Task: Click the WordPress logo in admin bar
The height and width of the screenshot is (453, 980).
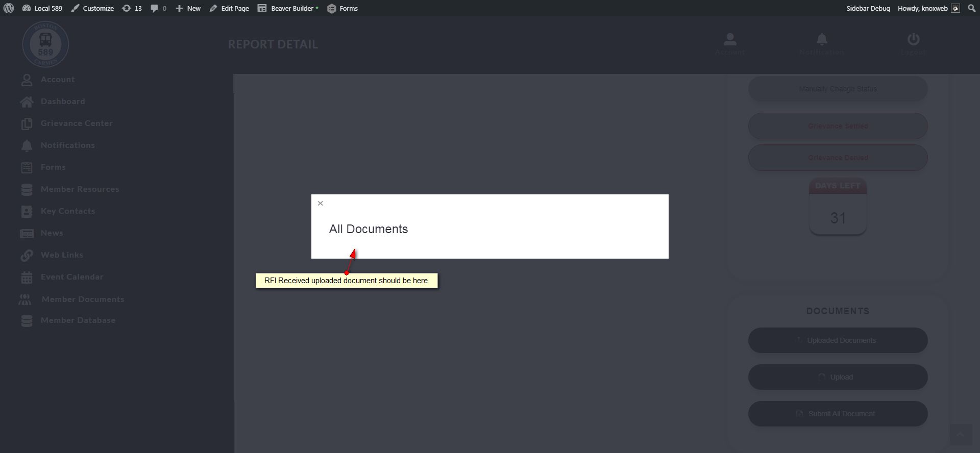Action: point(9,8)
